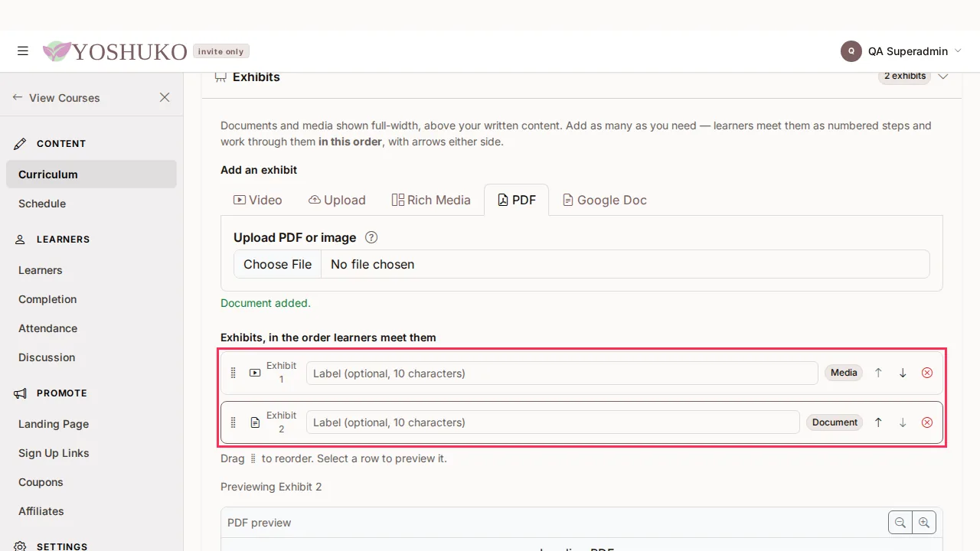Open Sign Up Links in the sidebar
Viewport: 980px width, 551px height.
[91, 453]
